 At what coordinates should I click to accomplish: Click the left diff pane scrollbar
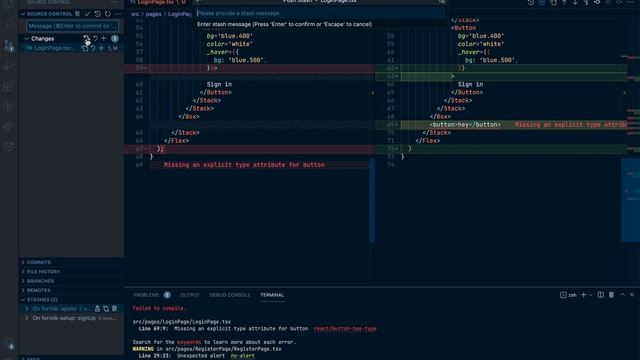[x=372, y=200]
